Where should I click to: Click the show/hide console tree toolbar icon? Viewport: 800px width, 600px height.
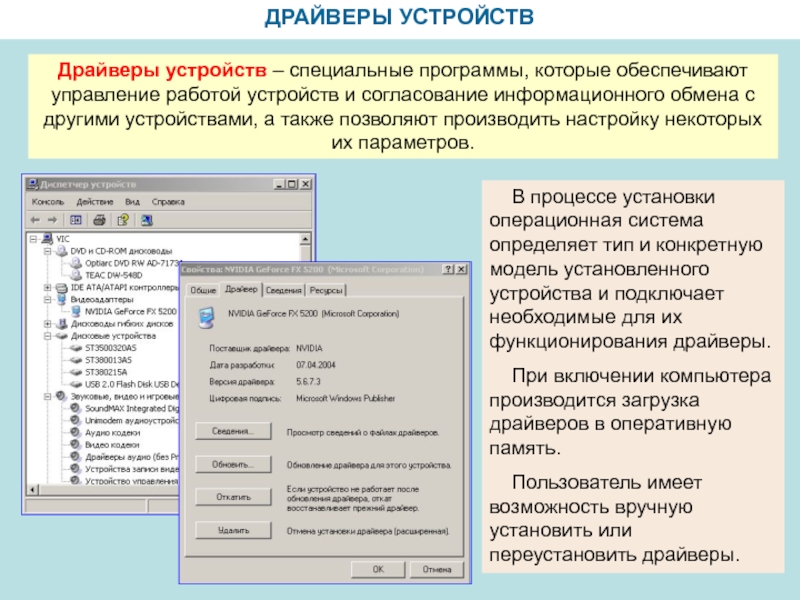pyautogui.click(x=75, y=219)
